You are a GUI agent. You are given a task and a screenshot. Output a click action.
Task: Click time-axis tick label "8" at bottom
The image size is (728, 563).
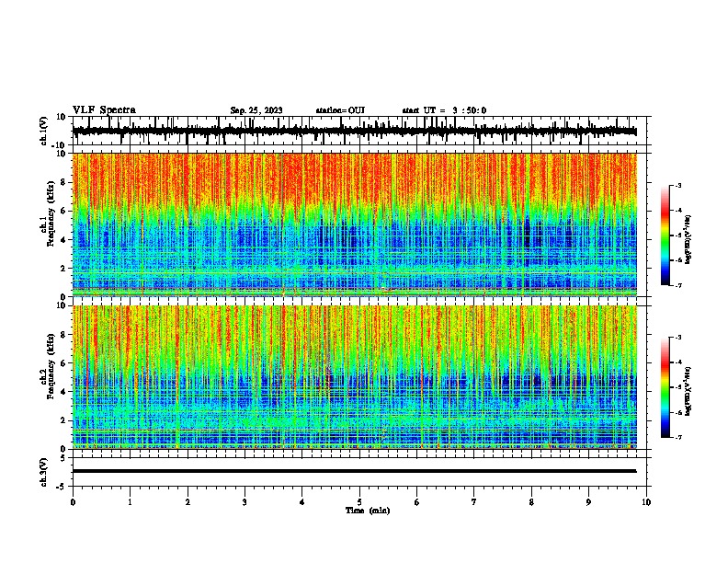click(531, 502)
